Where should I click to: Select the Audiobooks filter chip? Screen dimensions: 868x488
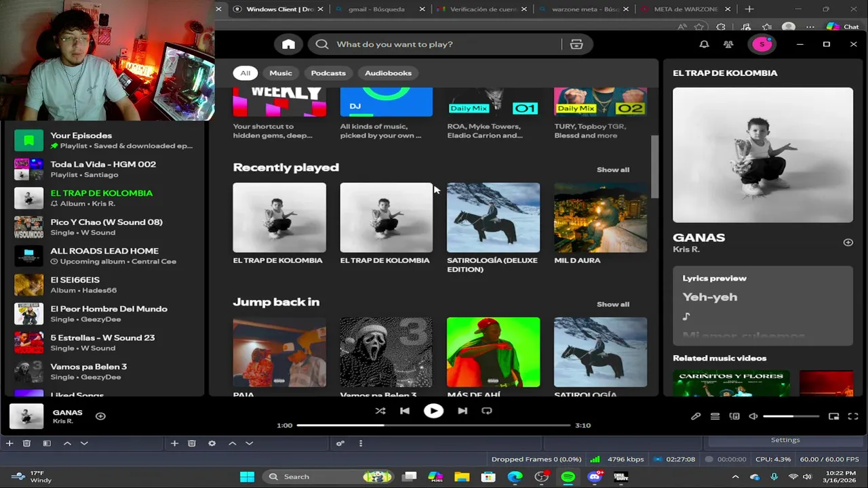pyautogui.click(x=388, y=73)
